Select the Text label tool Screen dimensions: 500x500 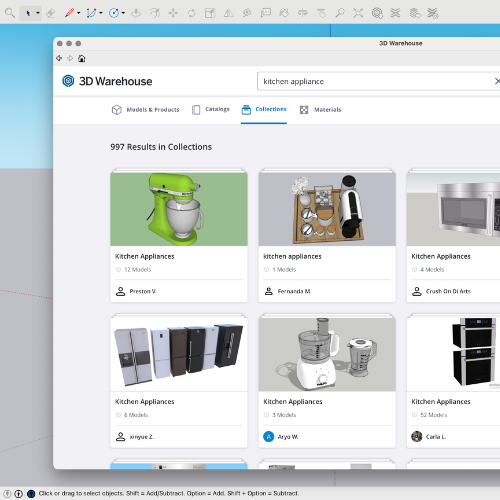(x=266, y=13)
